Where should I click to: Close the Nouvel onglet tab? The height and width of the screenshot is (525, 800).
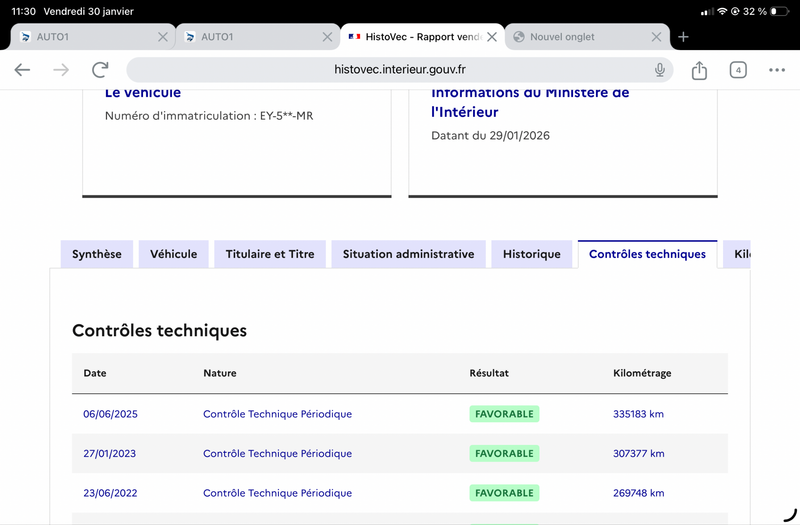pos(656,37)
